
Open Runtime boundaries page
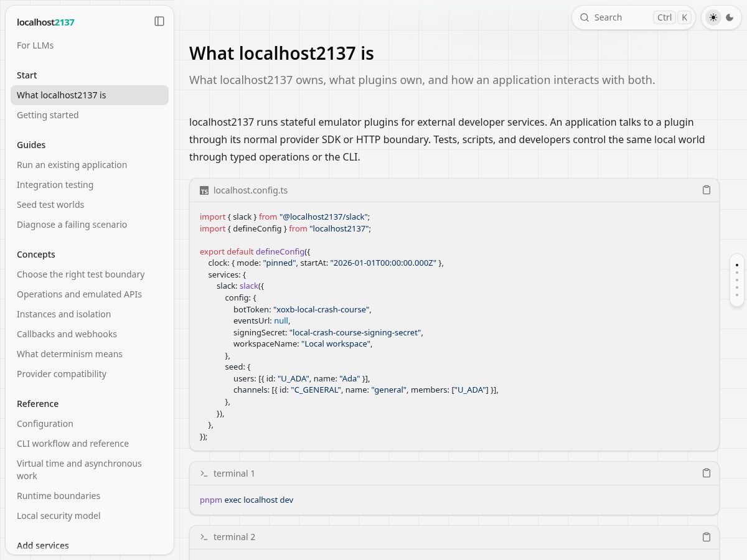coord(90,496)
